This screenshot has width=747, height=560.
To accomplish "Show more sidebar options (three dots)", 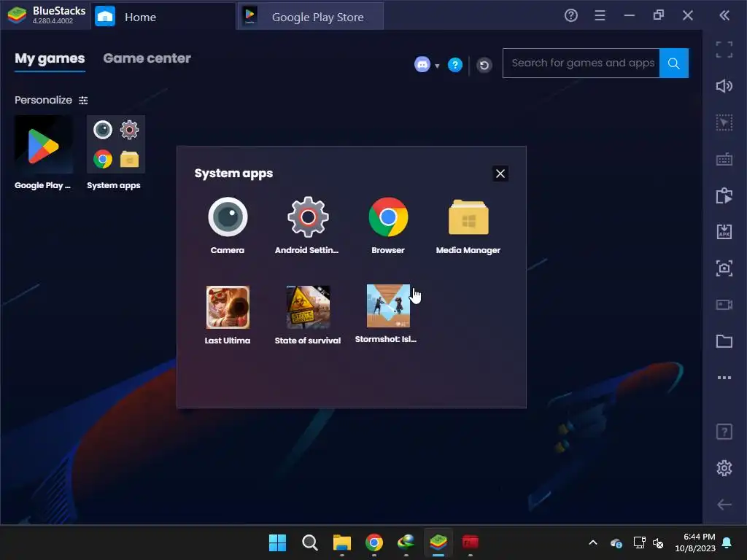I will [724, 378].
